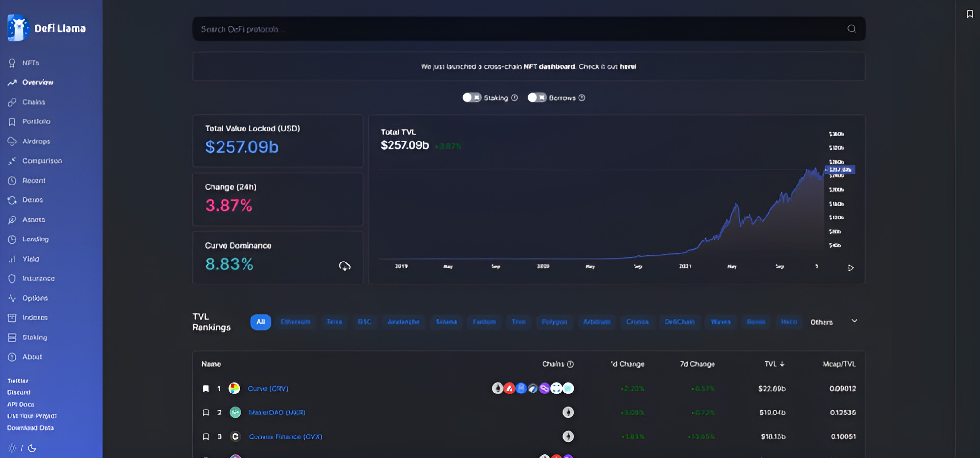This screenshot has height=458, width=980.
Task: Toggle the bookmark for Convex Finance (CVX)
Action: [206, 436]
